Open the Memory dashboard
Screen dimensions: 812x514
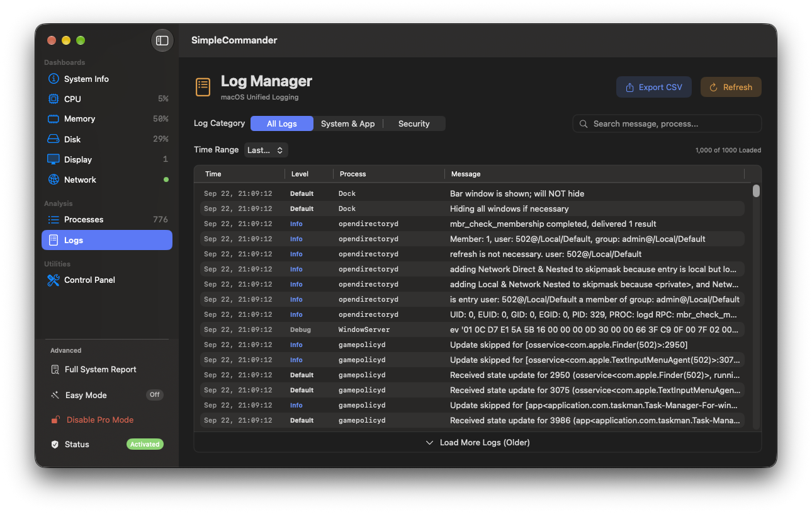pyautogui.click(x=107, y=118)
